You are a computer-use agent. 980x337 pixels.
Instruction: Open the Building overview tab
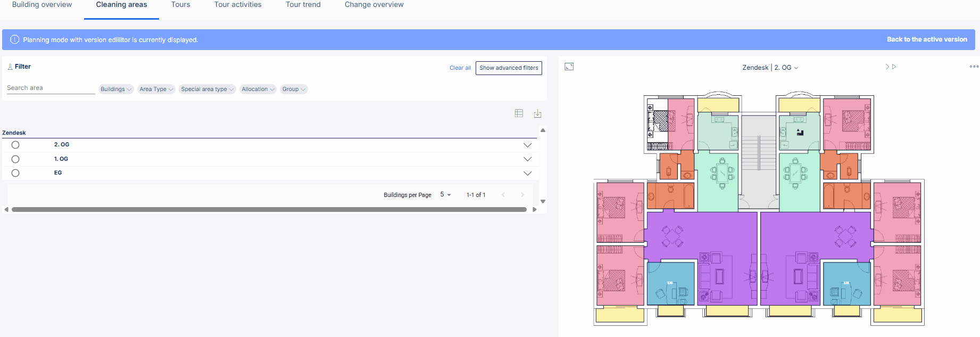tap(42, 5)
